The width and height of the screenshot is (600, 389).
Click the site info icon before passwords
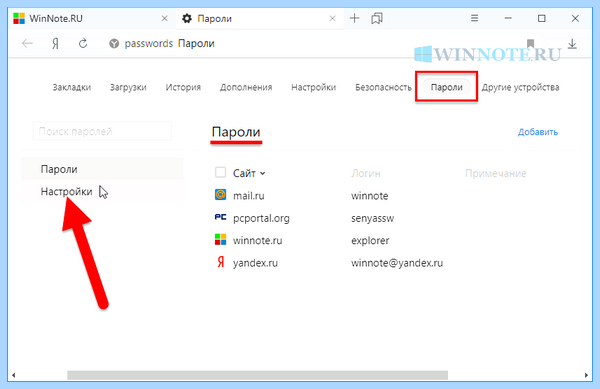[114, 44]
